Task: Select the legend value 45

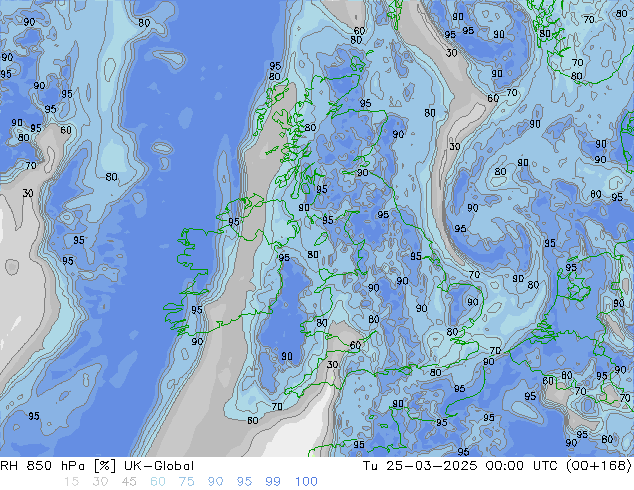Action: tap(129, 482)
